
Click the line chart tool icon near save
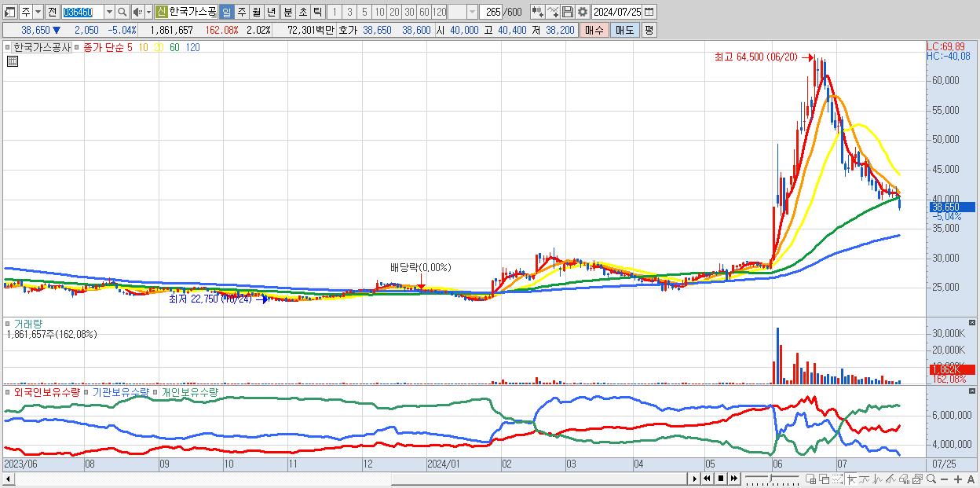[552, 12]
